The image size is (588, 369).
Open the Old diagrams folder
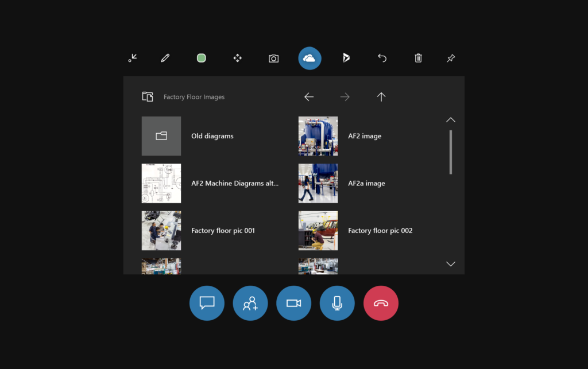tap(161, 136)
